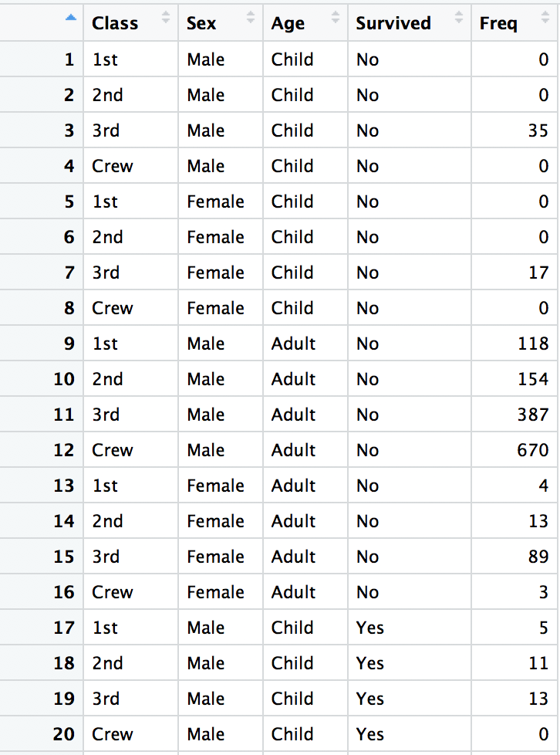Select the Female cell in row 7
The image size is (560, 755).
tap(215, 273)
